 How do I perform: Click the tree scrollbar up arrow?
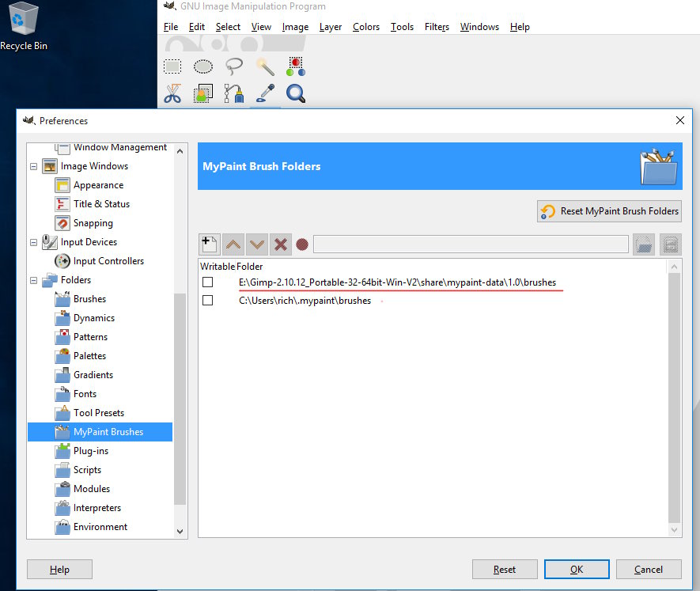180,151
